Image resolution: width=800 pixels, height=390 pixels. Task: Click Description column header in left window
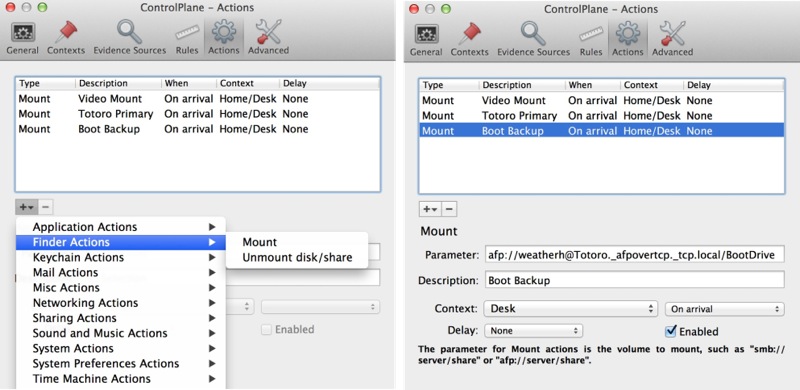(118, 83)
